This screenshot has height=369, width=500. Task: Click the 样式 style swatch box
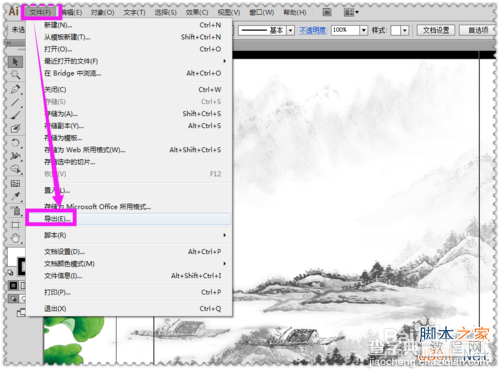[x=396, y=30]
